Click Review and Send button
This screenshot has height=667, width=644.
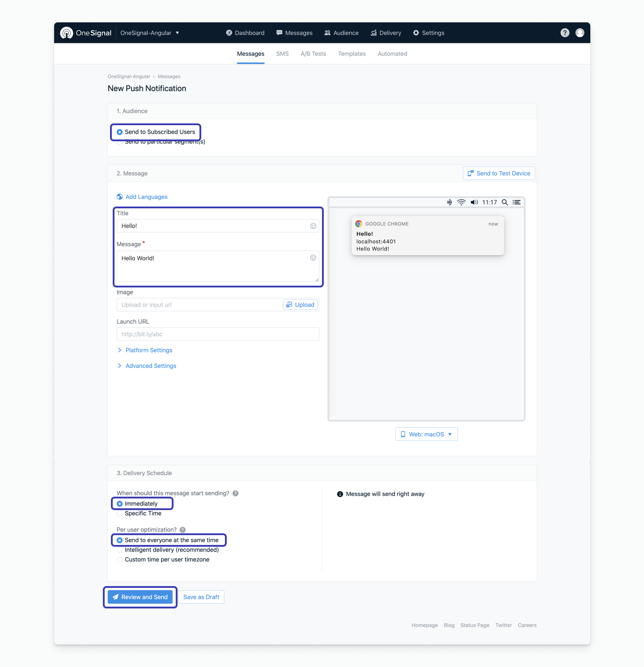point(140,597)
